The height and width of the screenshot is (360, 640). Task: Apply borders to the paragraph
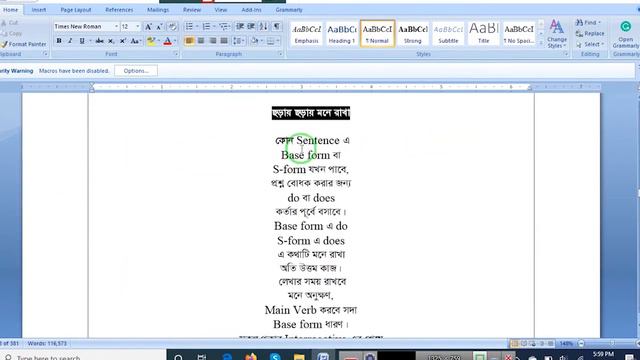pos(271,41)
